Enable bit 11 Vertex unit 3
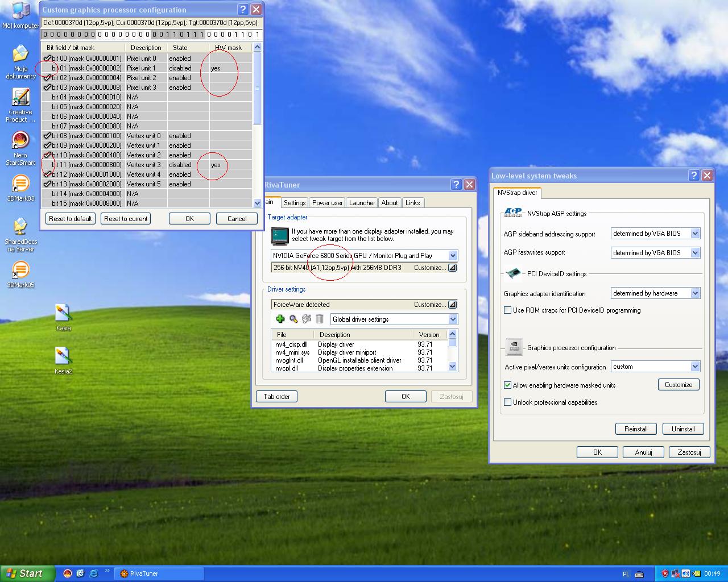Image resolution: width=728 pixels, height=582 pixels. point(48,165)
